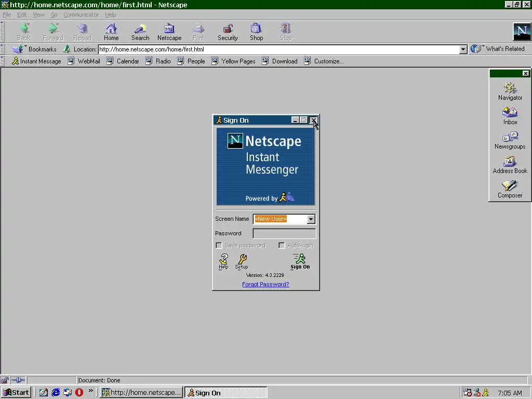Screen dimensions: 532x399
Task: Open Newsgroups from the component bar
Action: 510,140
